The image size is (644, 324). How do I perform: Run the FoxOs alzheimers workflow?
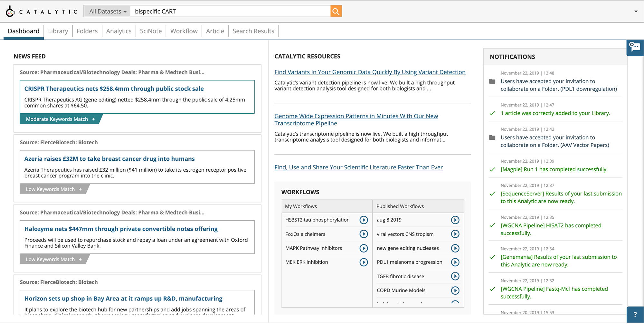(364, 234)
